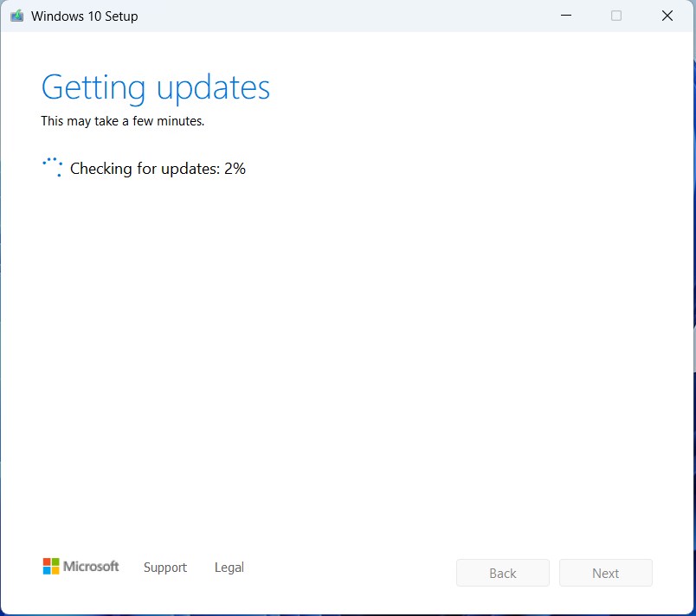Click the spinning progress indicator
This screenshot has height=616, width=696.
[53, 167]
